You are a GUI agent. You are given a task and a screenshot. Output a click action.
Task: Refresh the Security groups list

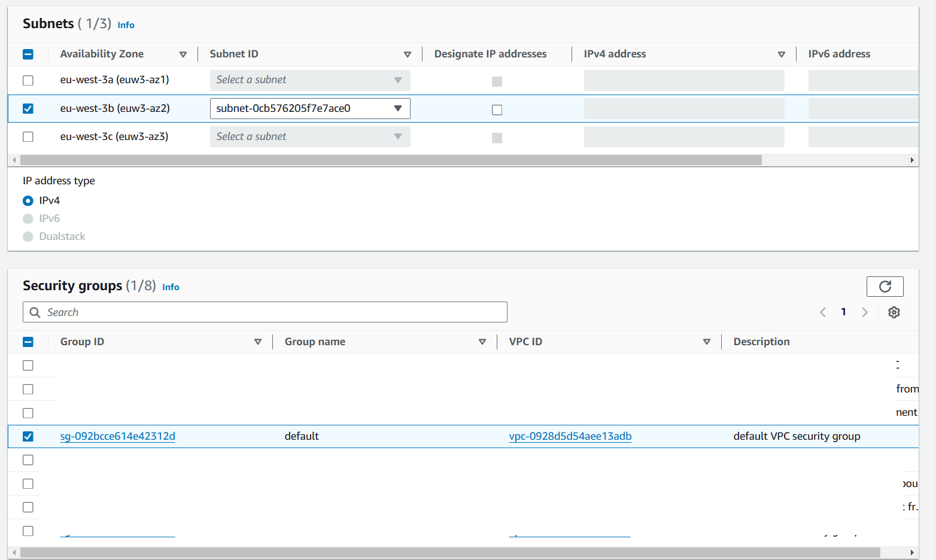pos(885,287)
